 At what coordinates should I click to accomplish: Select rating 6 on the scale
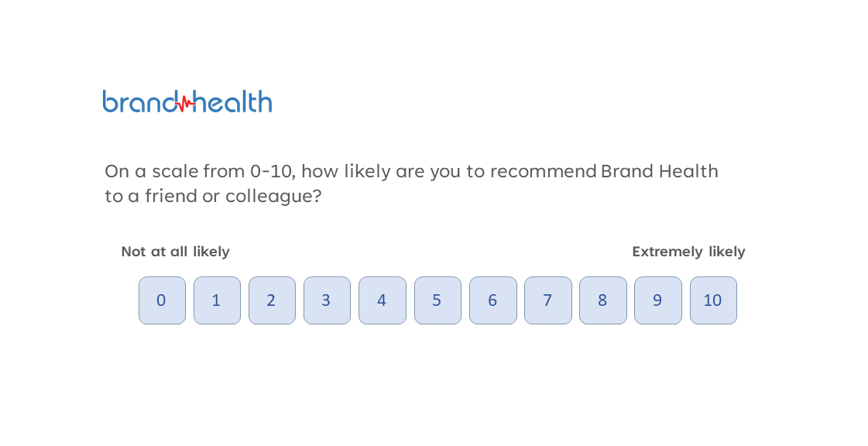492,300
